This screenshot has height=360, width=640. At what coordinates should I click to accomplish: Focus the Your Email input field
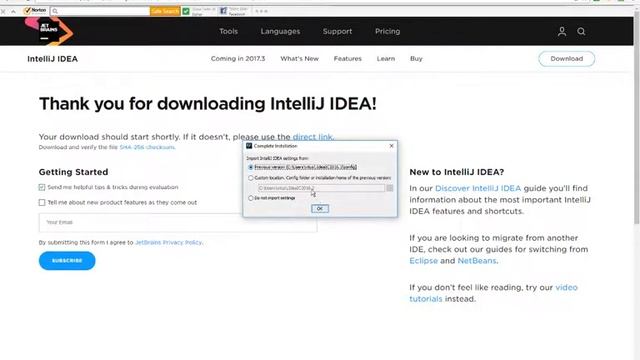pyautogui.click(x=178, y=222)
